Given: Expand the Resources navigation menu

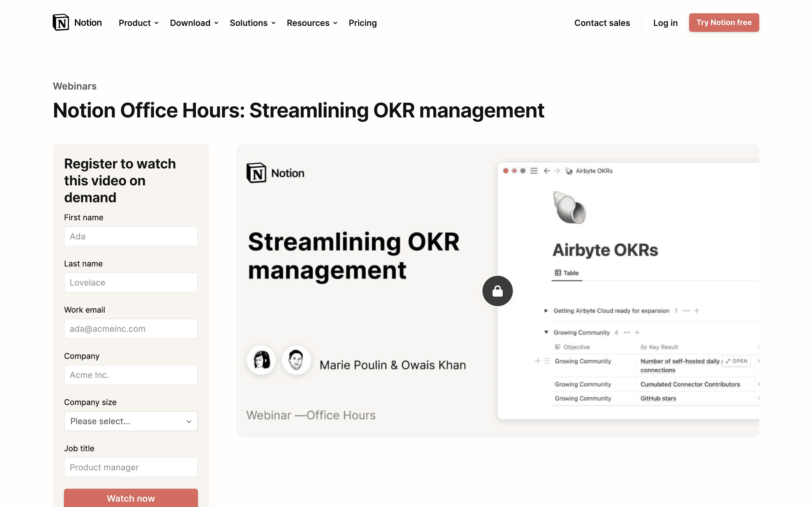Looking at the screenshot, I should click(312, 23).
